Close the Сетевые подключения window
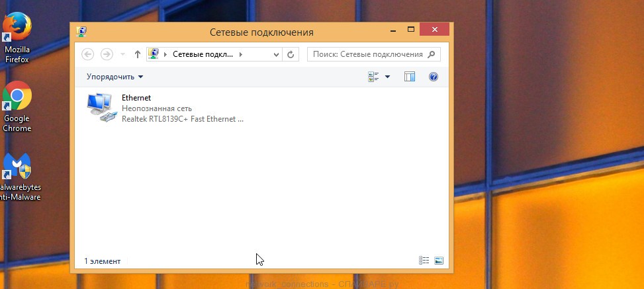The width and height of the screenshot is (644, 289). [435, 29]
